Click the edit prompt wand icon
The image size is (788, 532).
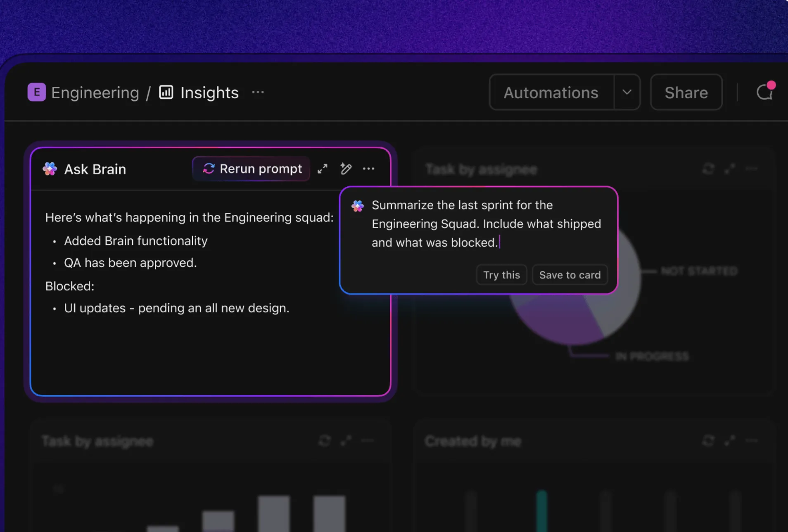click(x=346, y=169)
